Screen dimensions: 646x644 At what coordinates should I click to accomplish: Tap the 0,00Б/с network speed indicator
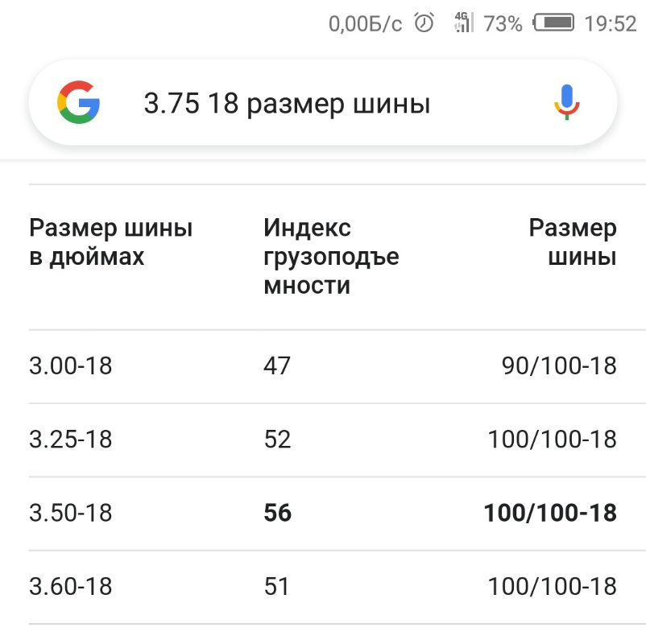click(365, 24)
